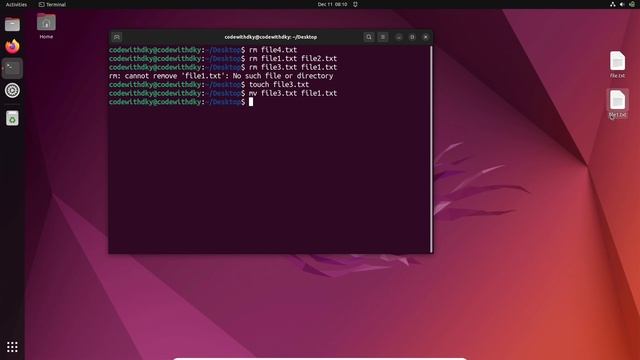The height and width of the screenshot is (360, 640).
Task: Click the 'rm file4.txt' command line
Action: click(203, 50)
